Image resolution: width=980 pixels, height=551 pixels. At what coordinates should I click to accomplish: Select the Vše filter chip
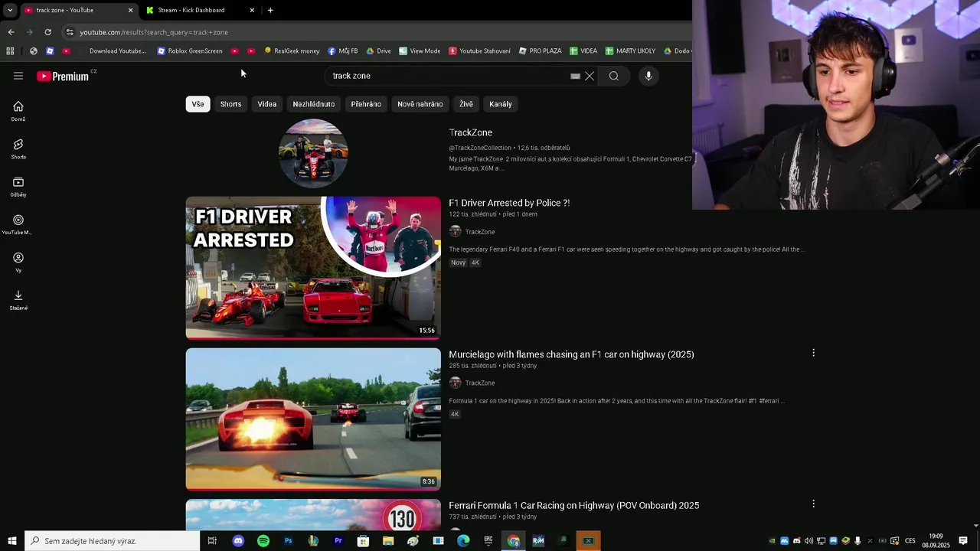pyautogui.click(x=198, y=104)
